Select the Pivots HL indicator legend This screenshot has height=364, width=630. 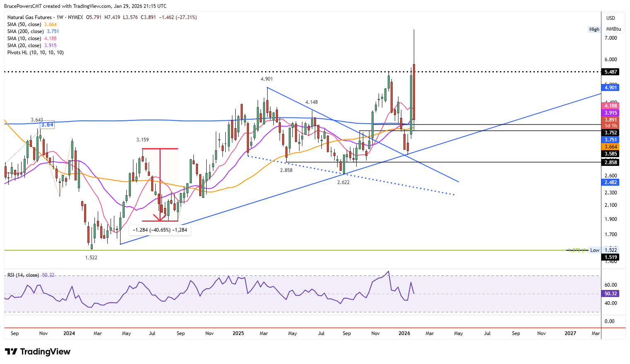pos(36,53)
